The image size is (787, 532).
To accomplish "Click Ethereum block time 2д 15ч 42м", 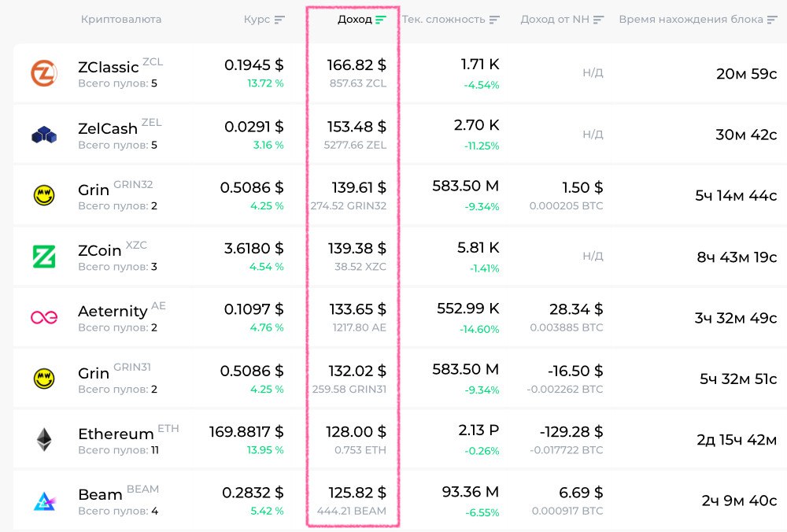I will pyautogui.click(x=737, y=440).
